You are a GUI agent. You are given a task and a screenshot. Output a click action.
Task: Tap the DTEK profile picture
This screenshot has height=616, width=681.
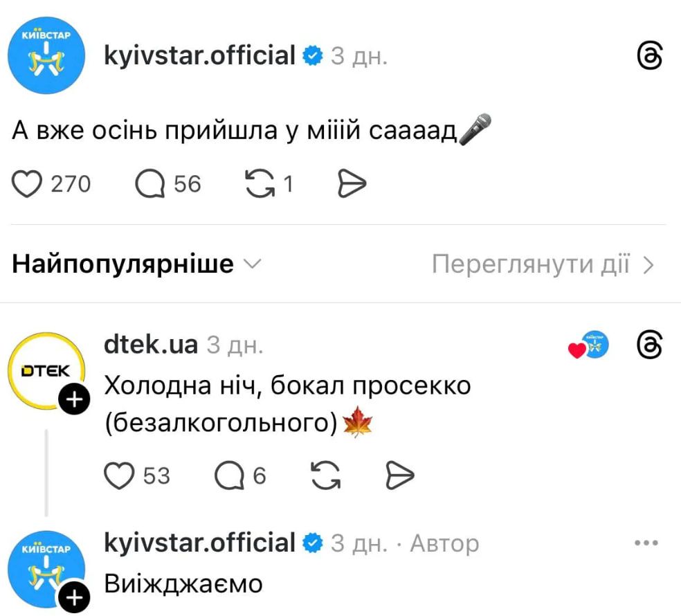pos(46,371)
